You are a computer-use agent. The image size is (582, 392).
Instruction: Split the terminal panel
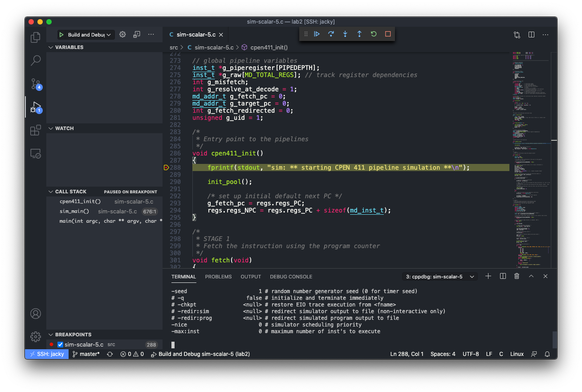503,276
